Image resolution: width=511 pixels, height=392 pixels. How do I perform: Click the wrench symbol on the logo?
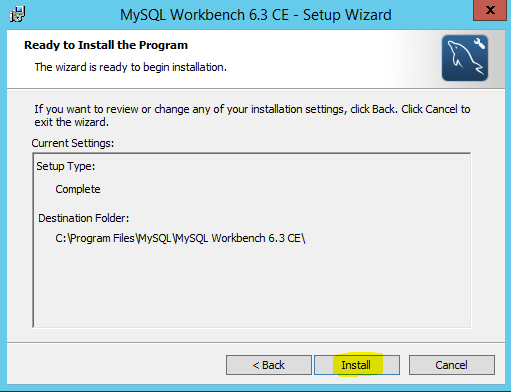[x=479, y=43]
